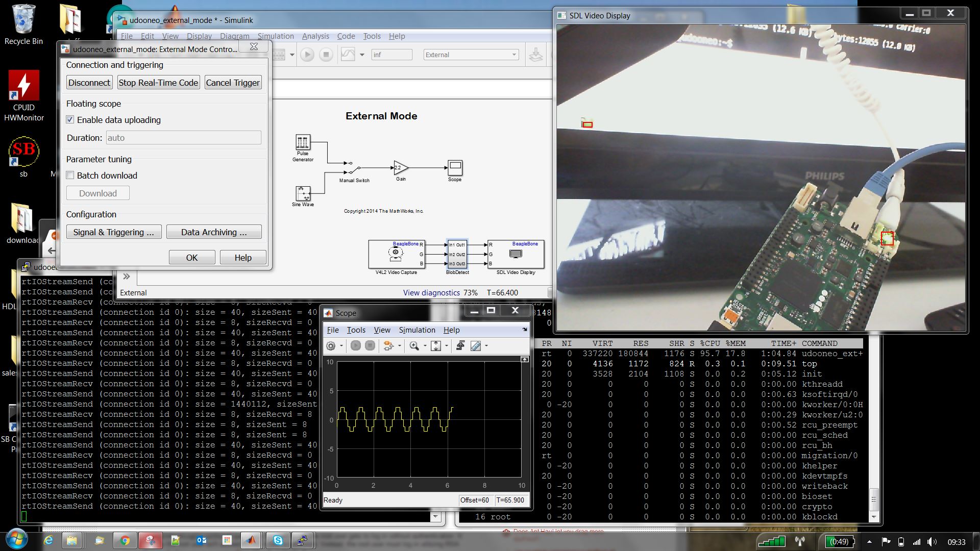
Task: Toggle Batch download checkbox
Action: [x=70, y=176]
